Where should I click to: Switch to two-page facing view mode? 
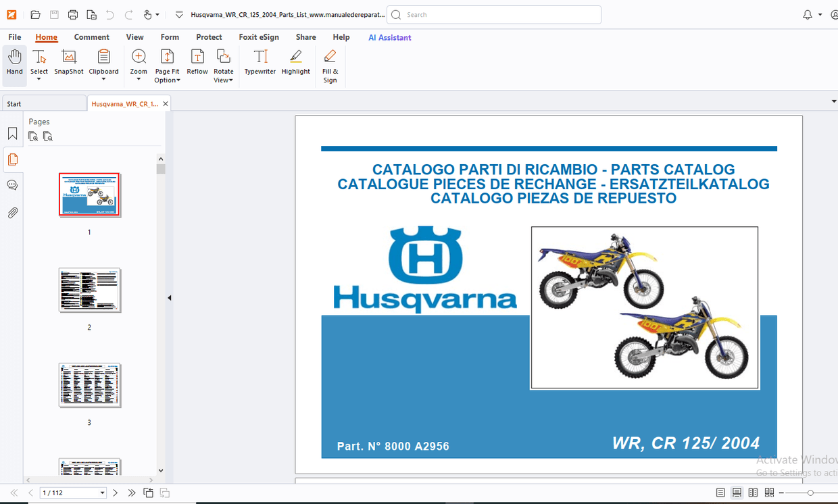point(753,493)
